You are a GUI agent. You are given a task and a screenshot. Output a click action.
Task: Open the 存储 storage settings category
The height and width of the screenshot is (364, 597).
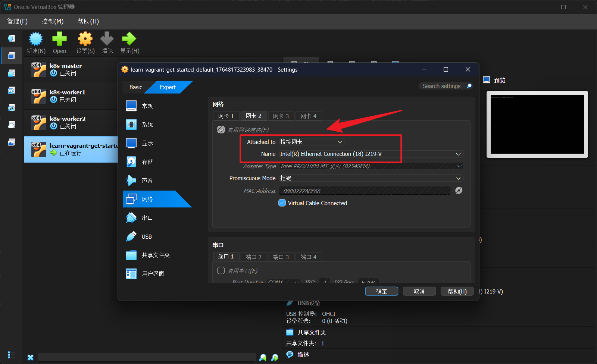click(147, 162)
